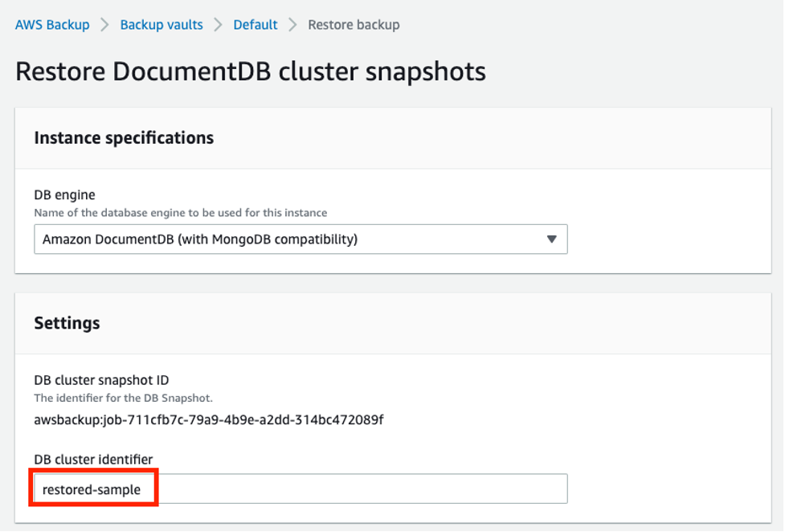785x532 pixels.
Task: Select the dropdown caret inside the engine selector
Action: click(553, 239)
